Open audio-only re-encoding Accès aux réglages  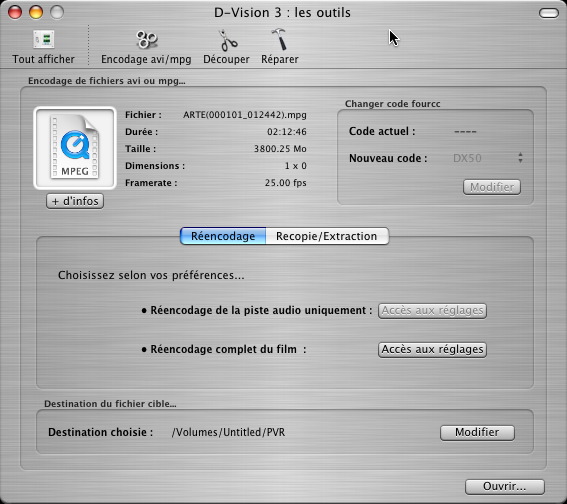(x=432, y=311)
